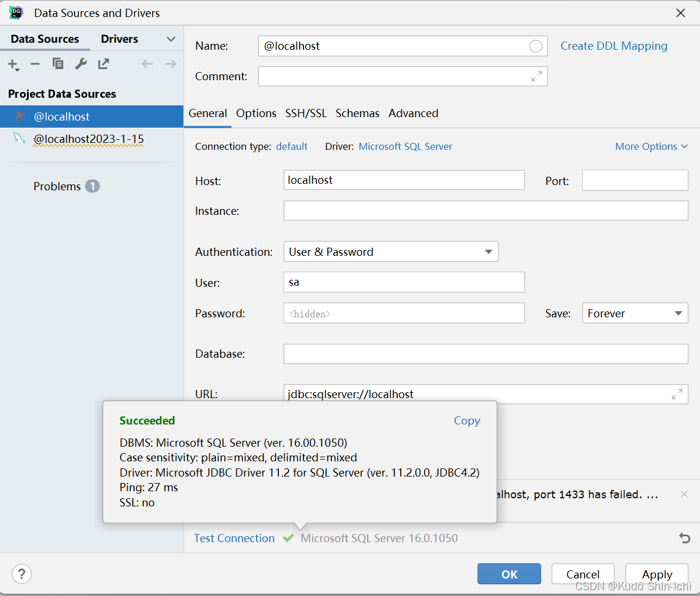This screenshot has width=700, height=596.
Task: Close the Data Sources and Drivers dialog
Action: point(680,13)
